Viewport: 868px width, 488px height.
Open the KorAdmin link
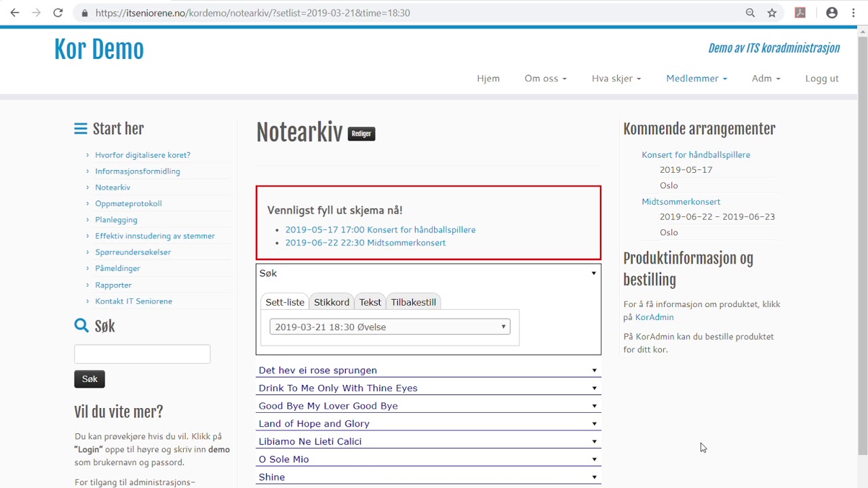654,317
